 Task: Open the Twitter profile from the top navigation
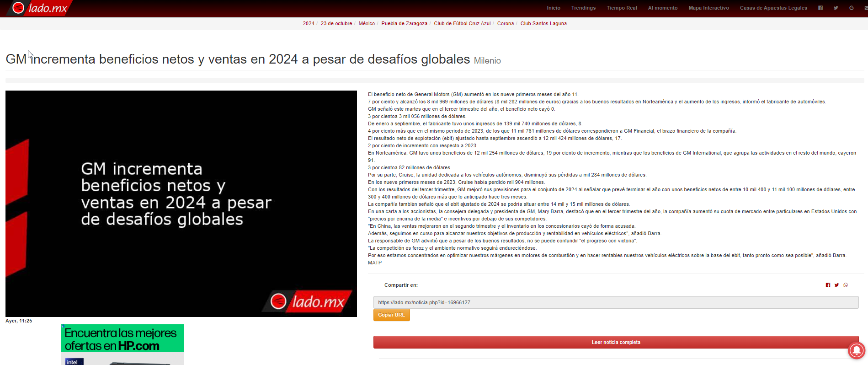836,8
